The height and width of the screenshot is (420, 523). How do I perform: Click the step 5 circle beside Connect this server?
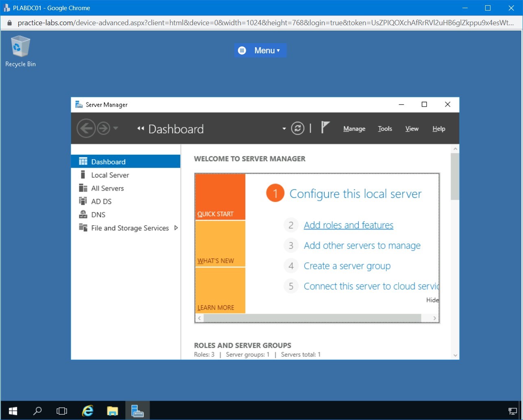pyautogui.click(x=291, y=286)
